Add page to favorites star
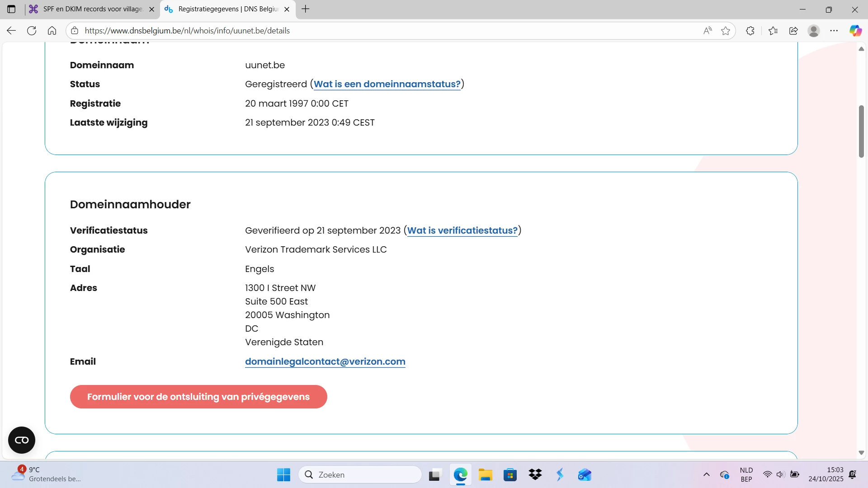Viewport: 868px width, 488px height. [x=726, y=31]
